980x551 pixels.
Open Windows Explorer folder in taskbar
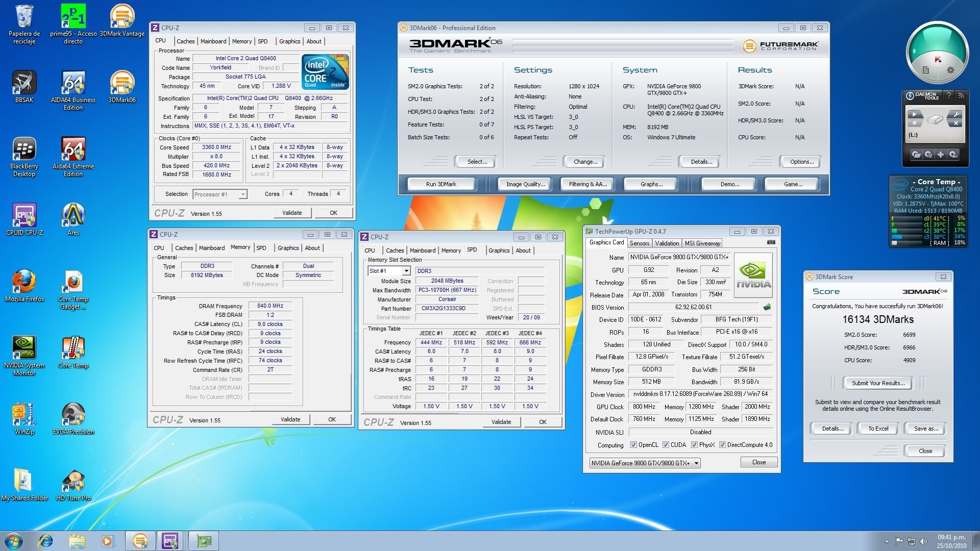pyautogui.click(x=77, y=541)
